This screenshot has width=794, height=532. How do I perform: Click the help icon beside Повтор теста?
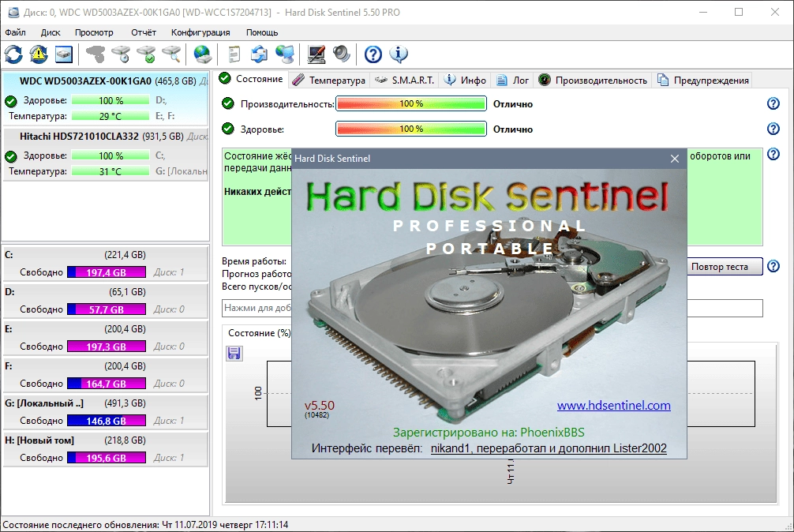coord(773,266)
